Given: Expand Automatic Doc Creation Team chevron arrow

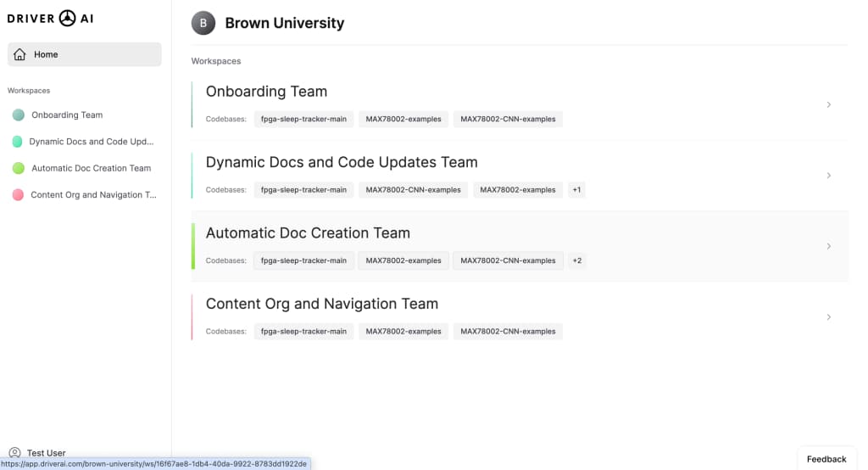Looking at the screenshot, I should 829,246.
